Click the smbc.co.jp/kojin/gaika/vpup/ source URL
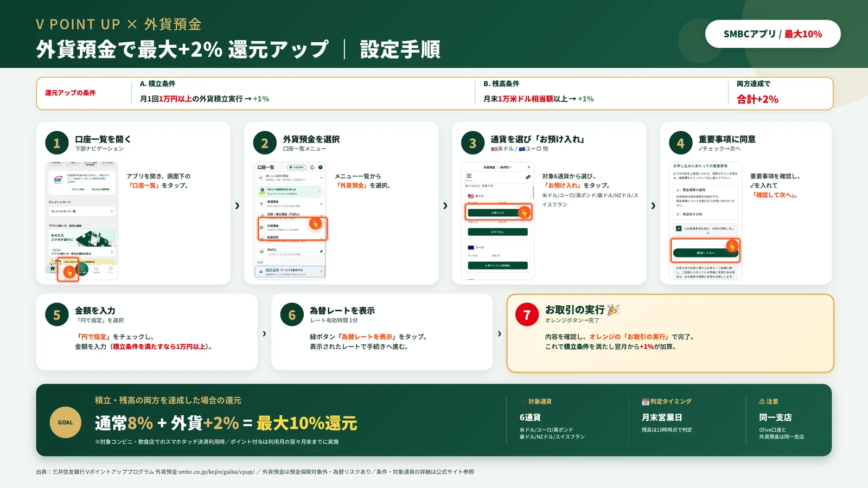This screenshot has width=868, height=488. click(x=216, y=472)
